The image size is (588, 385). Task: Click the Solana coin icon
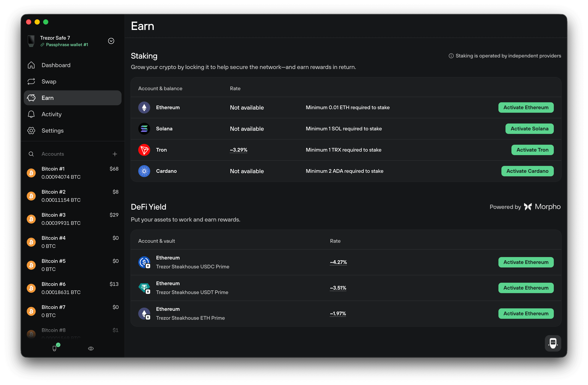click(x=144, y=129)
